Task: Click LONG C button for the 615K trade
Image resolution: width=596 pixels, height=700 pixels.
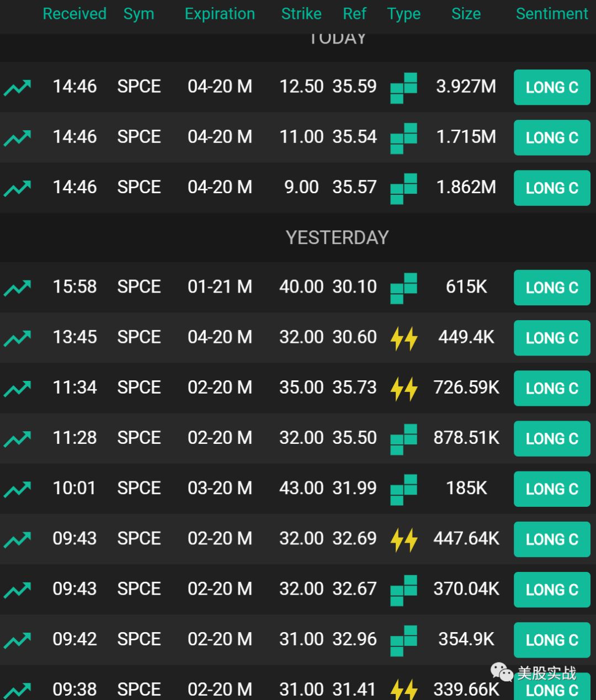Action: [552, 288]
